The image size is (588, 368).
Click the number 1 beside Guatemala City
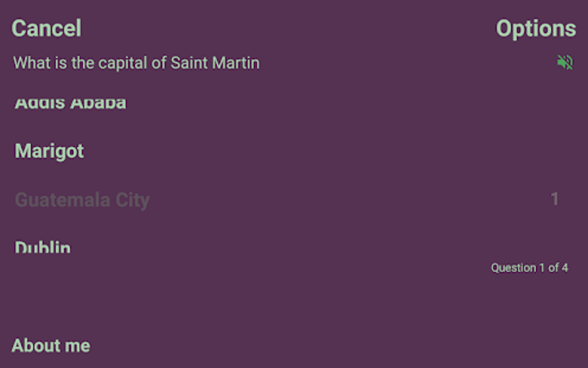click(555, 200)
